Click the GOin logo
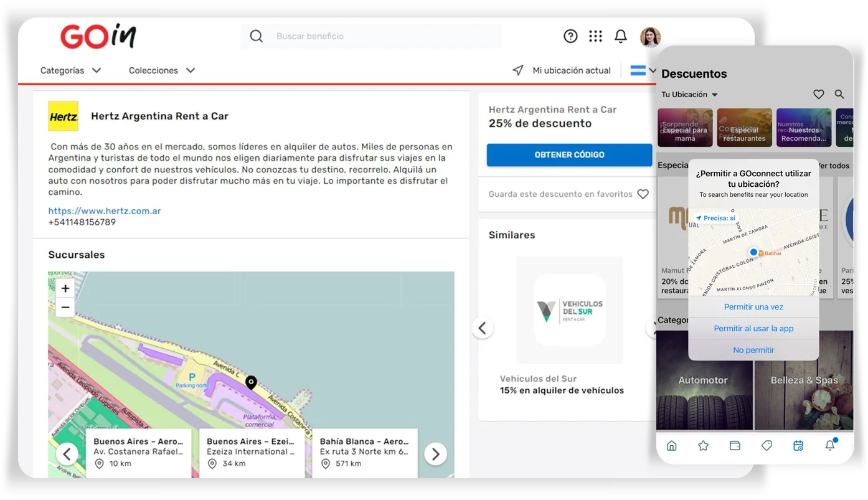The width and height of the screenshot is (868, 500). point(98,36)
